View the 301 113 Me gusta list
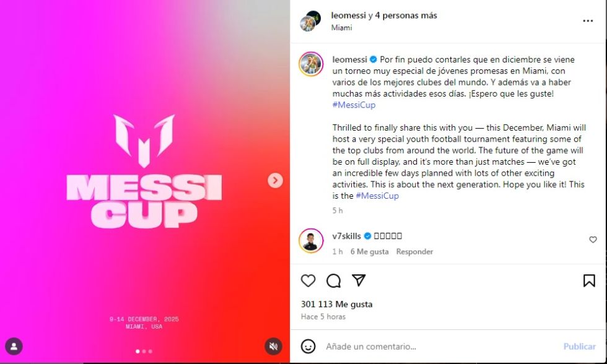The height and width of the screenshot is (364, 607). pyautogui.click(x=336, y=304)
